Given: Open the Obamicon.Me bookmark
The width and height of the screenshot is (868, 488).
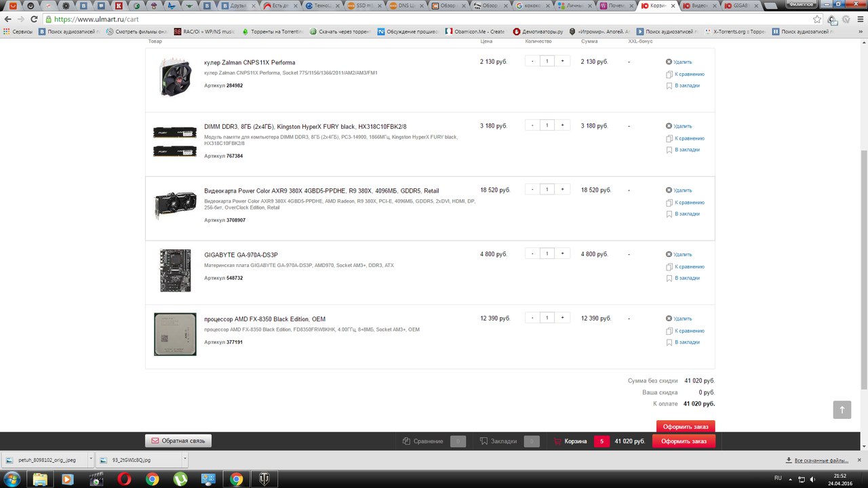Looking at the screenshot, I should (475, 31).
